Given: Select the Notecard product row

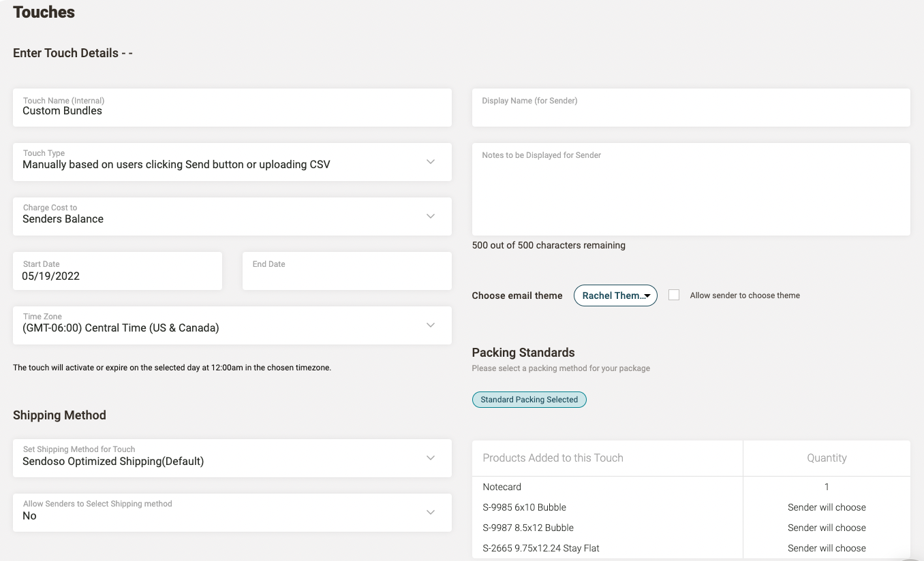Looking at the screenshot, I should pyautogui.click(x=502, y=487).
